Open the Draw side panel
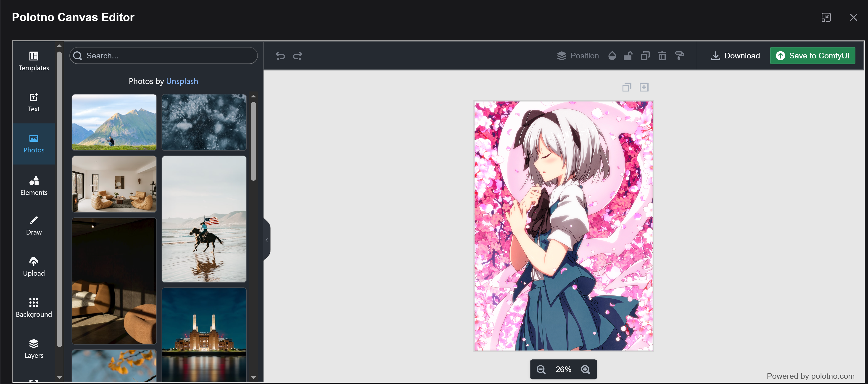Screen dimensions: 868x384 pyautogui.click(x=34, y=226)
